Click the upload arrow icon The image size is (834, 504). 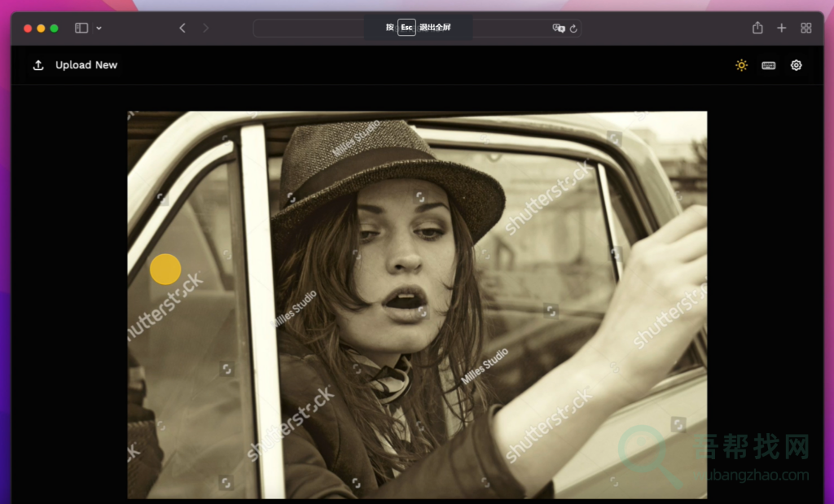[38, 65]
